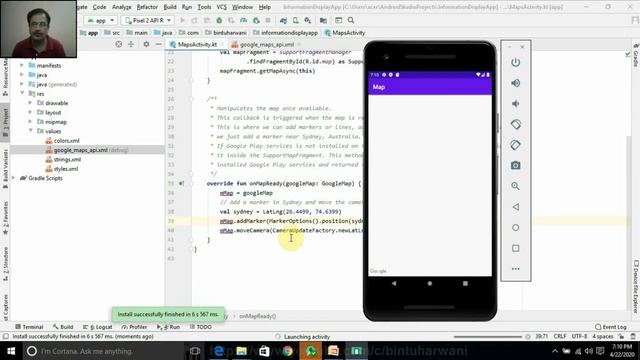640x360 pixels.
Task: Open the AVD Manager toolbar icon
Action: [x=296, y=20]
